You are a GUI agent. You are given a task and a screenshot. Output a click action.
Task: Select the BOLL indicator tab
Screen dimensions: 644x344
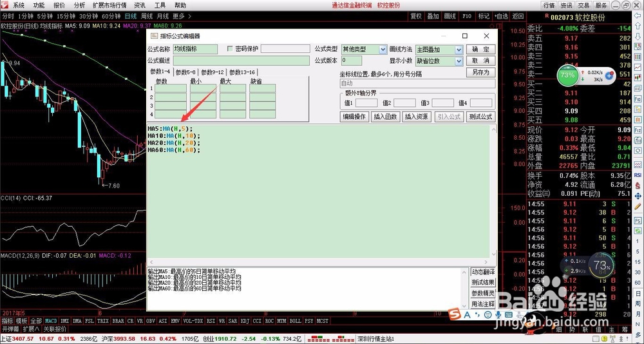pos(296,321)
